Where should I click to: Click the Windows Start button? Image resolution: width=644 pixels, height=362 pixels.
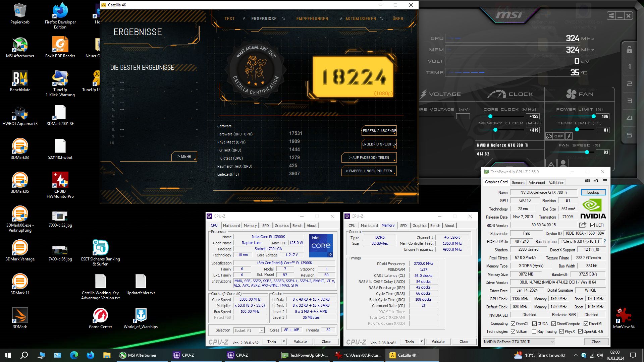tap(8, 355)
